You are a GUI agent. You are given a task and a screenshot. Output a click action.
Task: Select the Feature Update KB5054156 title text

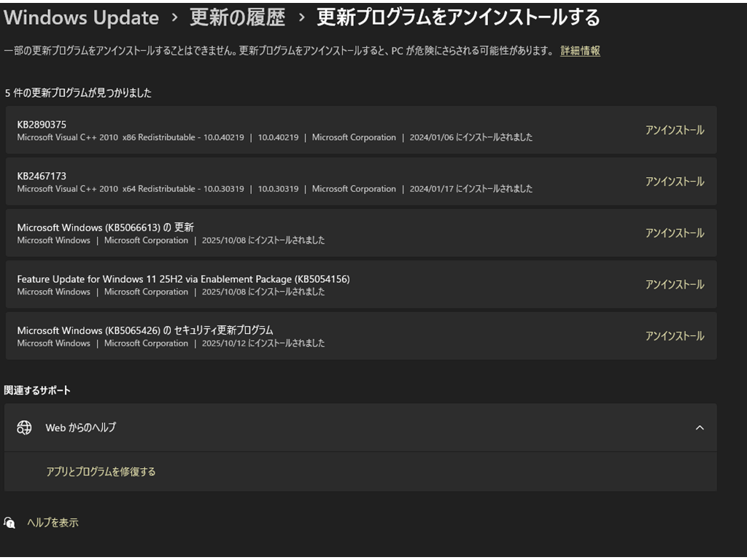pyautogui.click(x=183, y=279)
